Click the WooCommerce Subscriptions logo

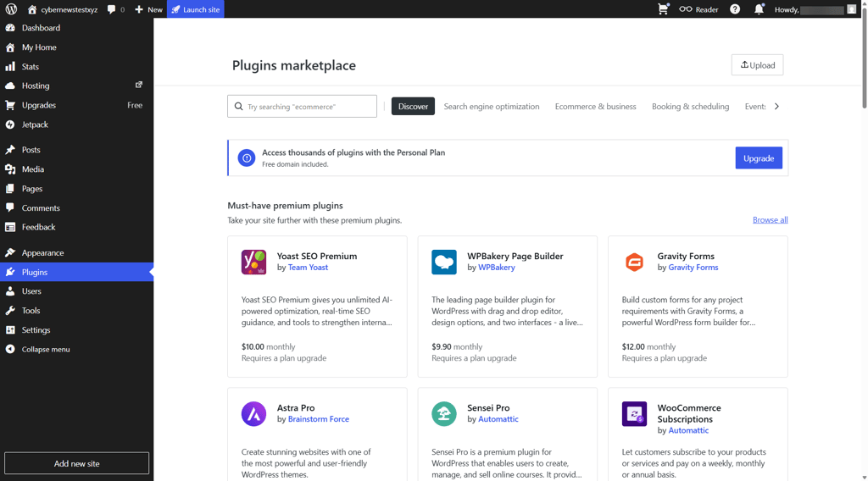[x=634, y=414]
